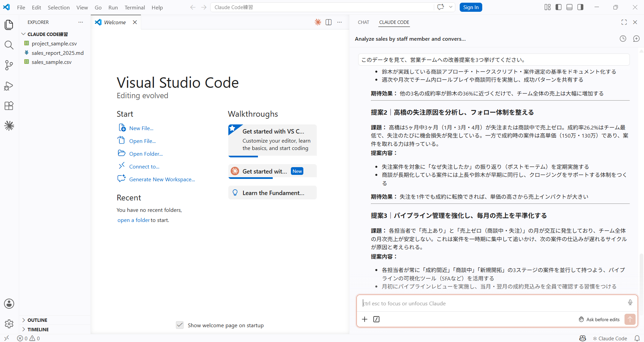Open the Manage gear icon
This screenshot has width=644, height=342.
[x=9, y=324]
